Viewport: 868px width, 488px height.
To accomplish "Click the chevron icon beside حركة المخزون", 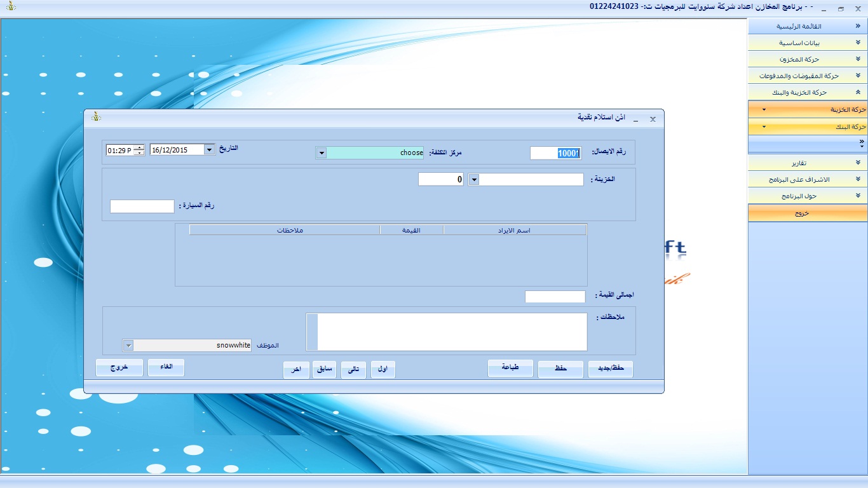I will (x=858, y=59).
